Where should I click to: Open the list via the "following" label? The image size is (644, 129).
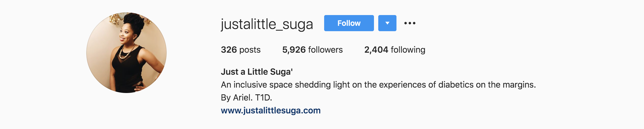point(408,50)
